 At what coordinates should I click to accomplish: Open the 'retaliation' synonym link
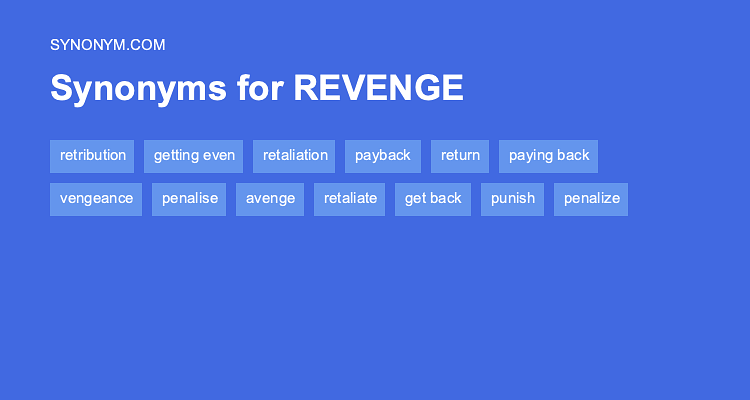tap(295, 156)
